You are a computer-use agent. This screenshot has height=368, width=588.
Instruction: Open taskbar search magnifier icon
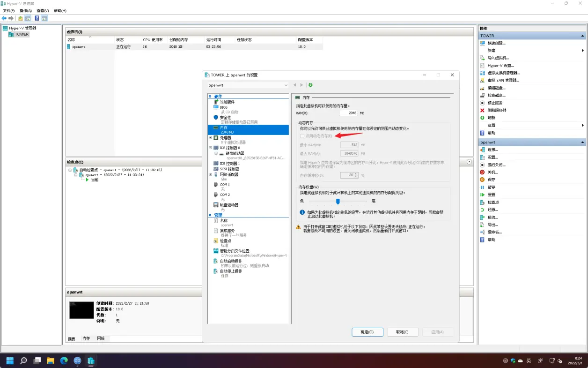(23, 360)
